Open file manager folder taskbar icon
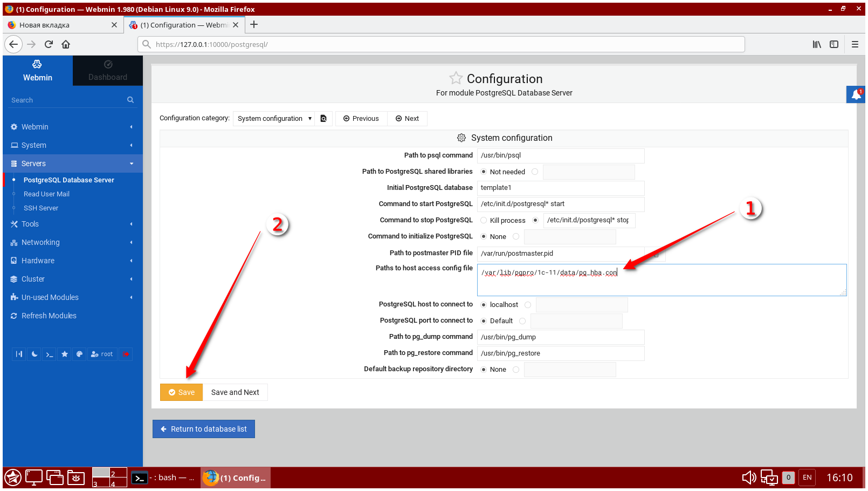This screenshot has width=868, height=491. click(76, 478)
